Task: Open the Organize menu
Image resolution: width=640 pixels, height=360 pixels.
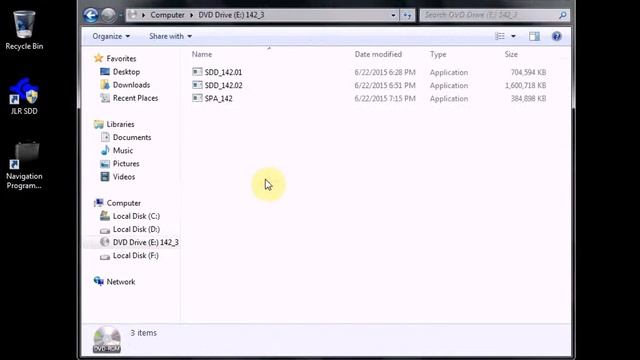Action: pyautogui.click(x=111, y=36)
